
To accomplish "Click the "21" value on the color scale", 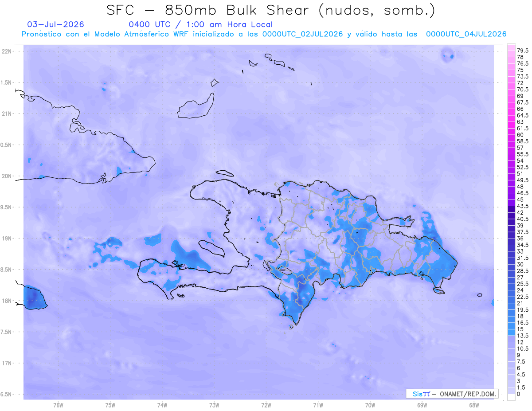I will [520, 302].
